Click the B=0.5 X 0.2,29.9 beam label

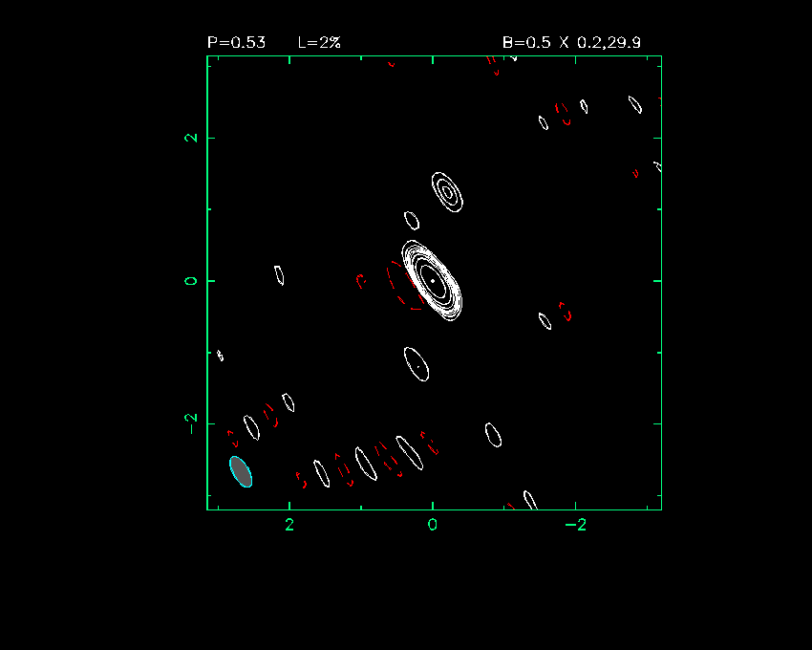[571, 42]
